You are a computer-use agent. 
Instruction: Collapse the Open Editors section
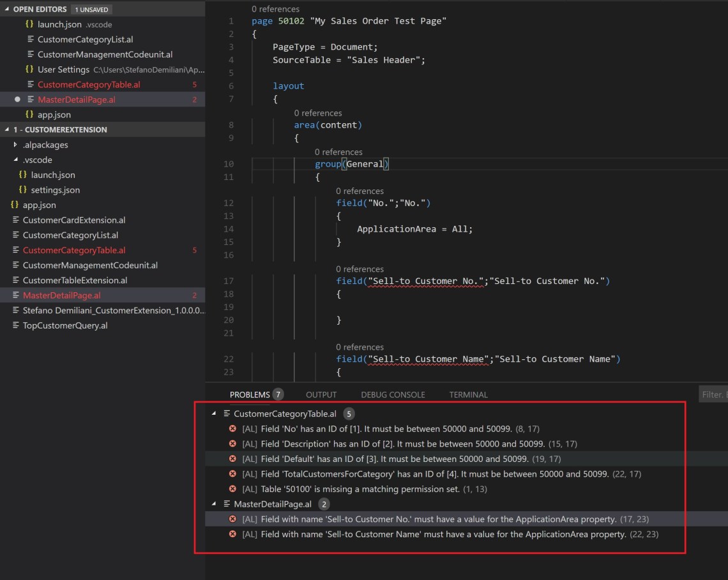[7, 10]
